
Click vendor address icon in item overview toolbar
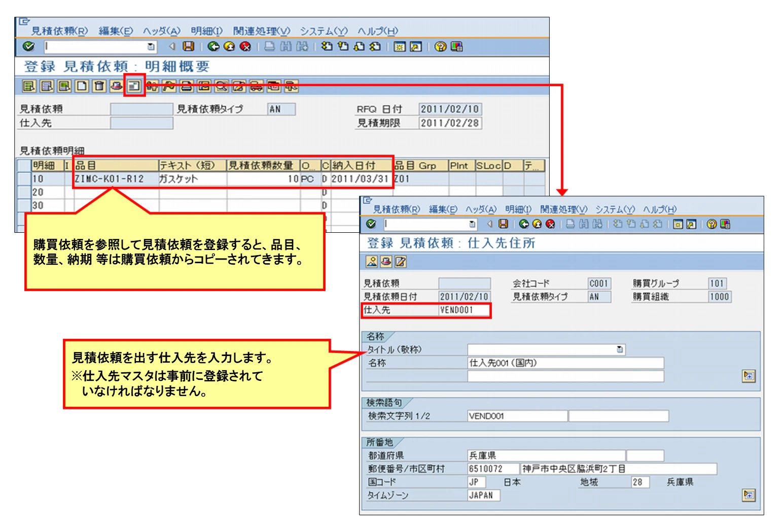134,86
